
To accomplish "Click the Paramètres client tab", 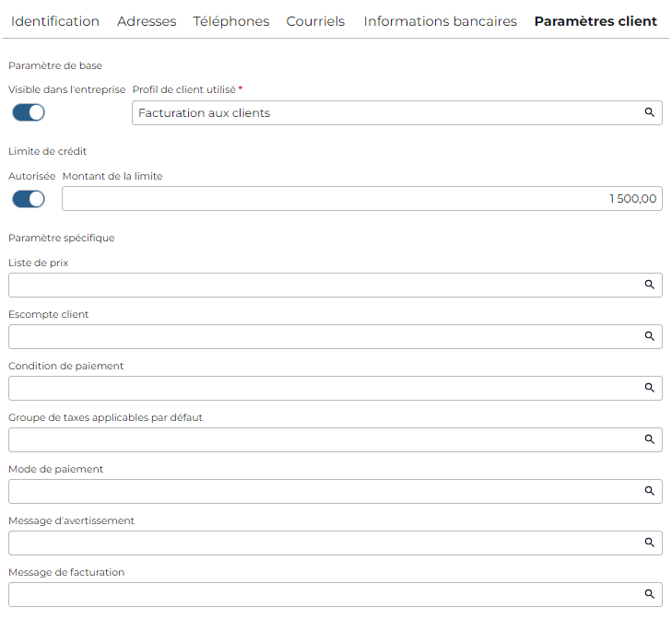I will pos(595,21).
